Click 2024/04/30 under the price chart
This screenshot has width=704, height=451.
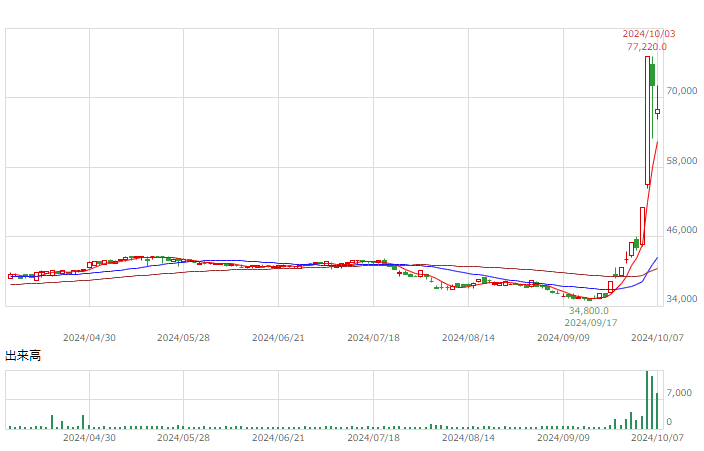[x=89, y=338]
